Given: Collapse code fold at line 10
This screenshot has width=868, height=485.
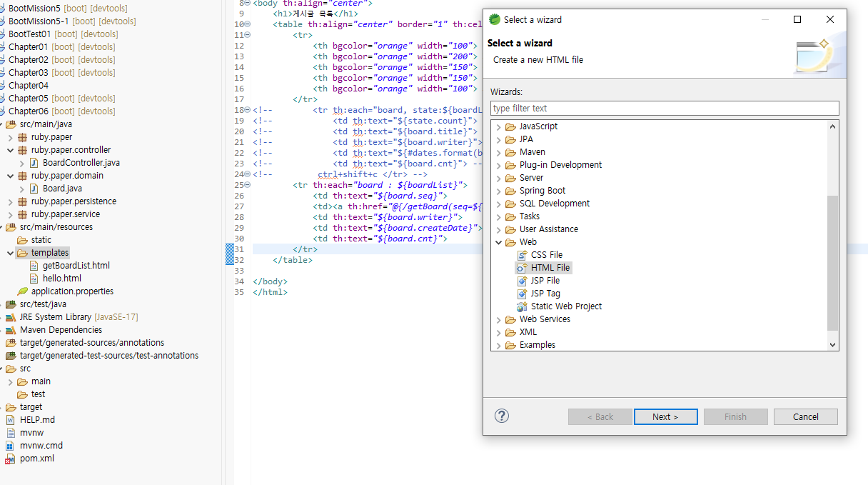Looking at the screenshot, I should pyautogui.click(x=247, y=24).
